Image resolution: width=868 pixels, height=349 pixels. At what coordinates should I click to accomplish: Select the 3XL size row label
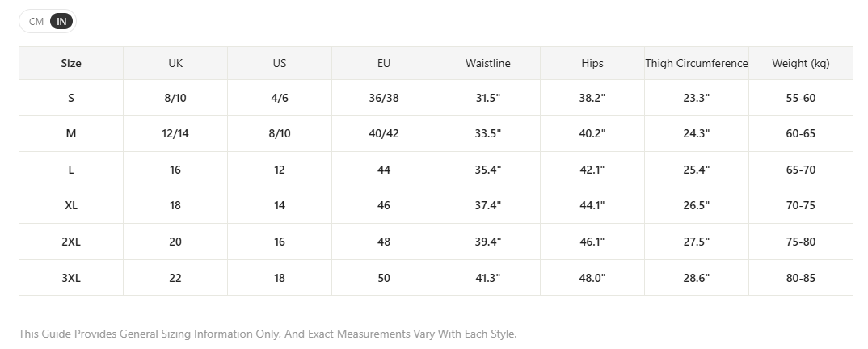click(71, 278)
